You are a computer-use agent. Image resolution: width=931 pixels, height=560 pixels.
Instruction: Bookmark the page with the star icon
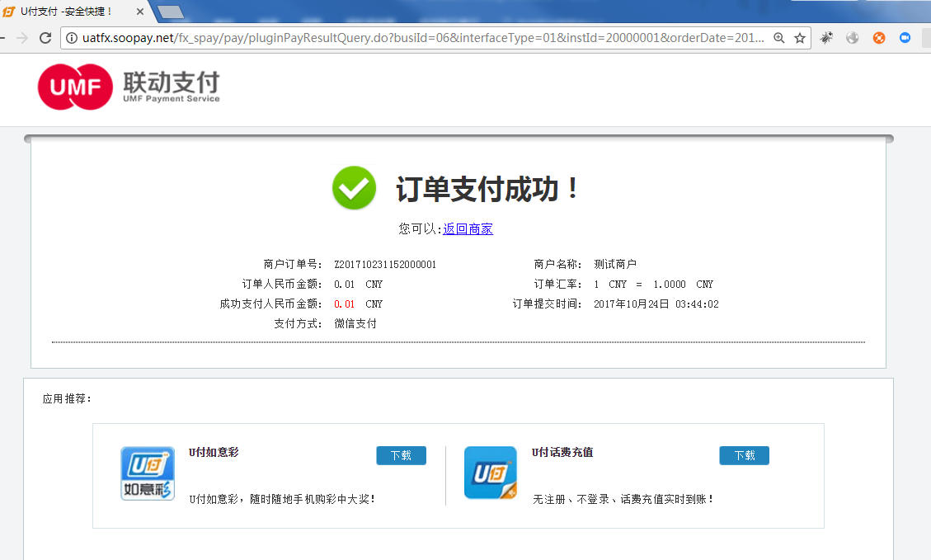click(801, 37)
